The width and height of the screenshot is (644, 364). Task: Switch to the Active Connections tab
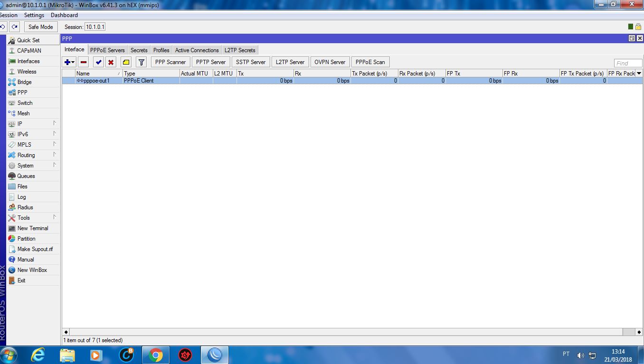point(197,50)
